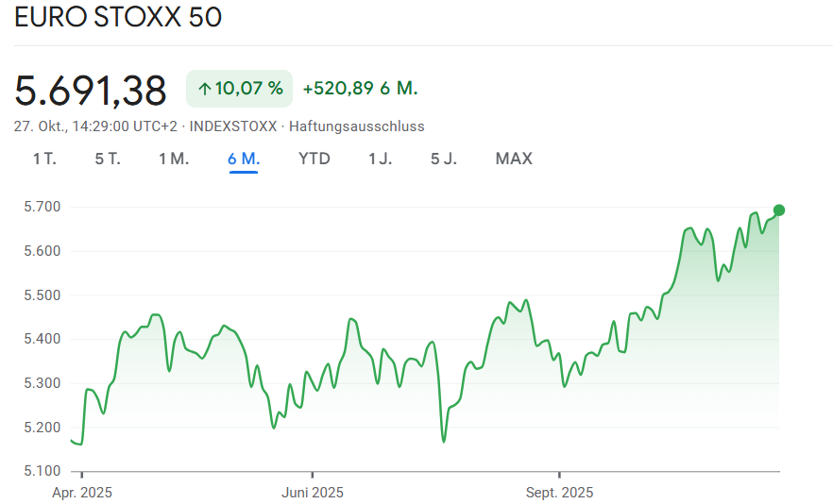Click the Sept. 2025 axis label

coord(559,492)
